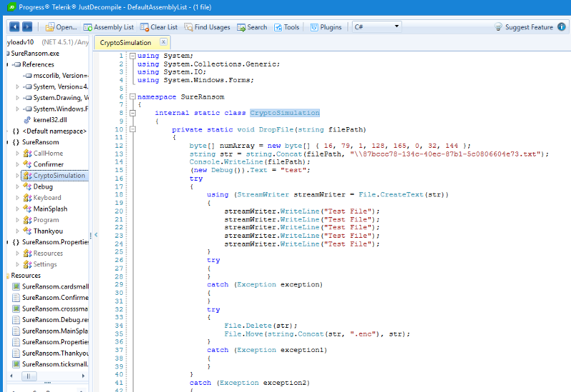
Task: Open the C# language dropdown
Action: coord(377,26)
